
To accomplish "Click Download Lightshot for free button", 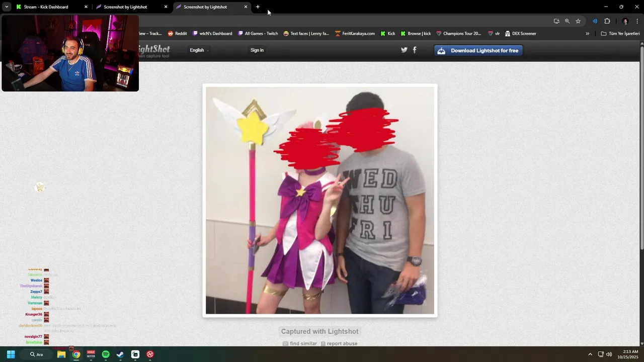I will click(478, 50).
